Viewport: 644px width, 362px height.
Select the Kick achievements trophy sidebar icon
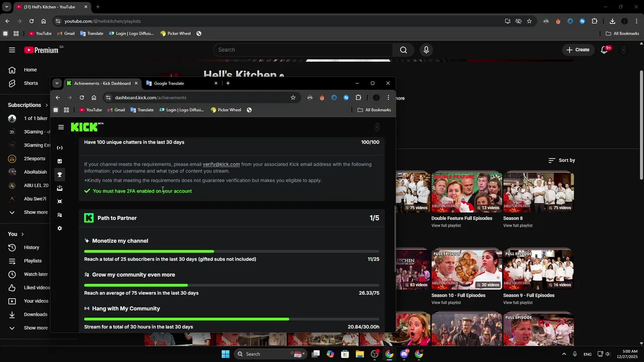coord(60,174)
